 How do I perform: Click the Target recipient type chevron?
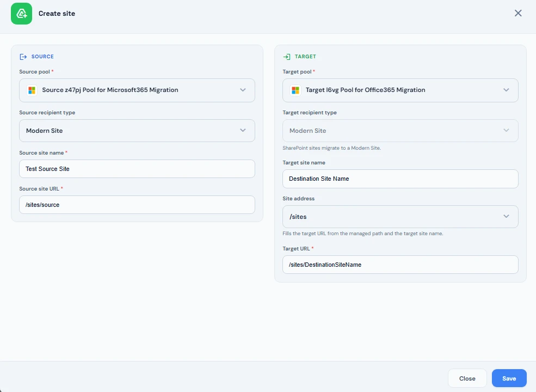coord(506,130)
